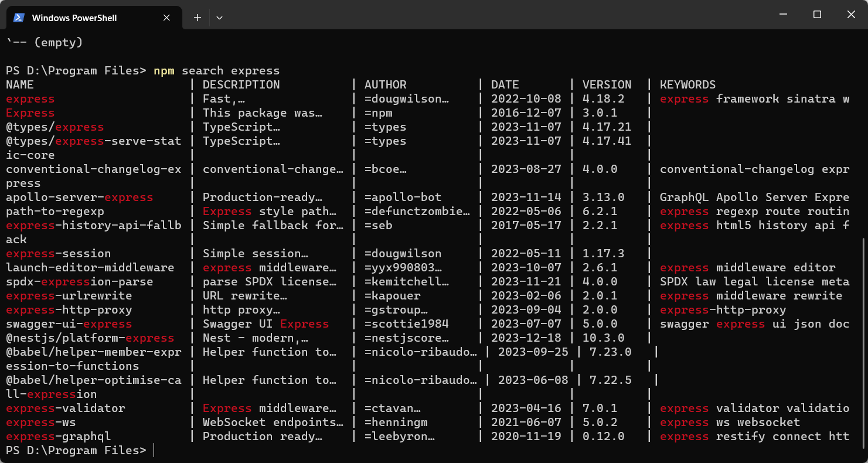The width and height of the screenshot is (868, 463).
Task: Click the 'express-ws' package name
Action: tap(41, 423)
